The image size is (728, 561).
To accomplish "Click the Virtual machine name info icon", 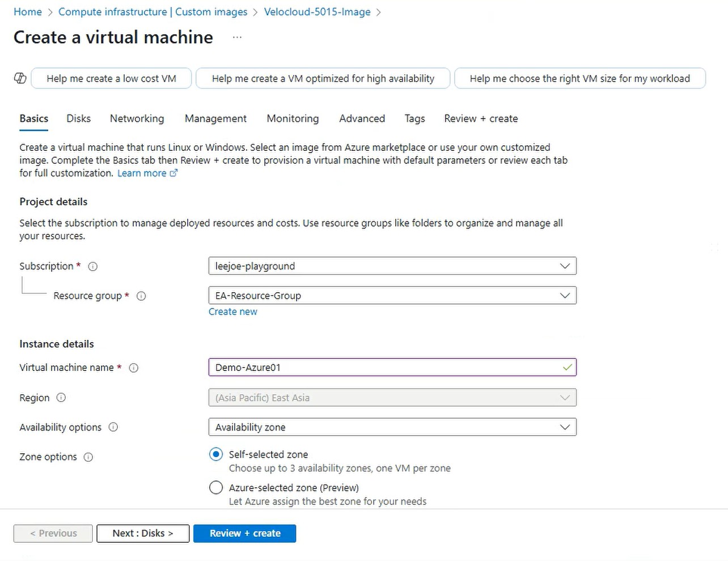I will (134, 368).
